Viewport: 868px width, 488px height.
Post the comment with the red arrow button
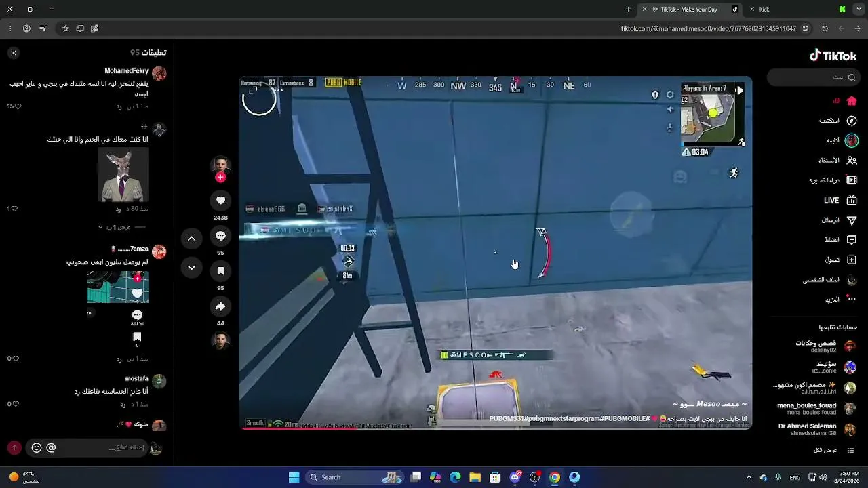(14, 448)
